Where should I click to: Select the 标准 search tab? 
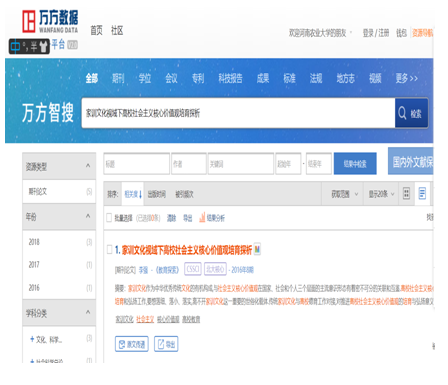[x=289, y=78]
